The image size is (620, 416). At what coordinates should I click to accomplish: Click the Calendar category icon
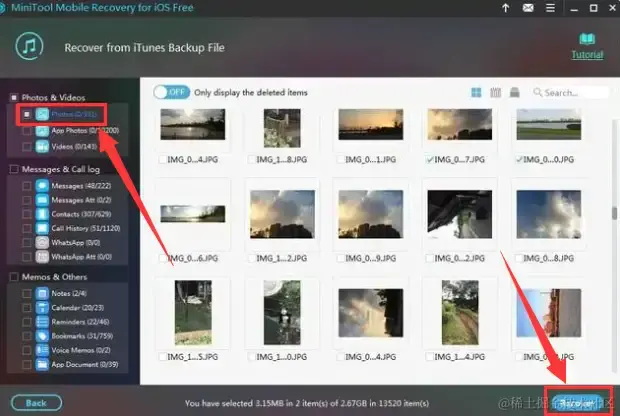42,307
